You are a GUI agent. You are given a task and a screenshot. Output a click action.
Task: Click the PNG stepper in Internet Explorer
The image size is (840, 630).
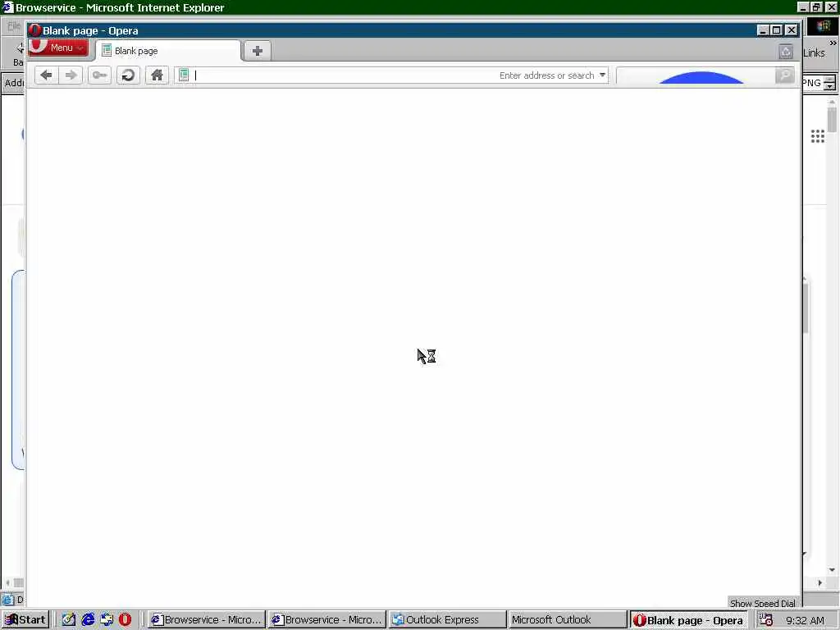[830, 83]
